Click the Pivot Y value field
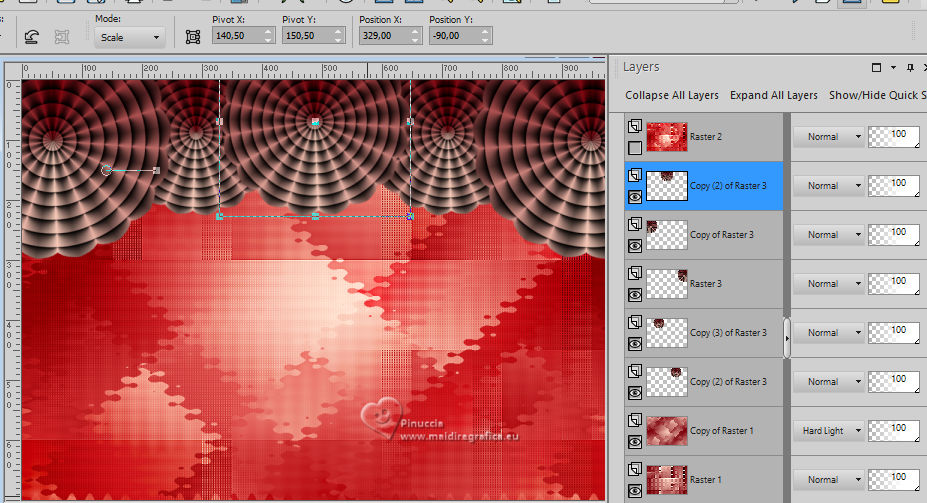This screenshot has height=503, width=927. coord(307,35)
